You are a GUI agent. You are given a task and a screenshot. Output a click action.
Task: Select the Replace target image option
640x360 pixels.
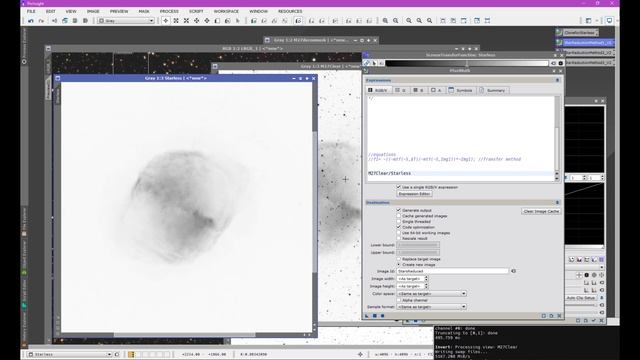399,259
